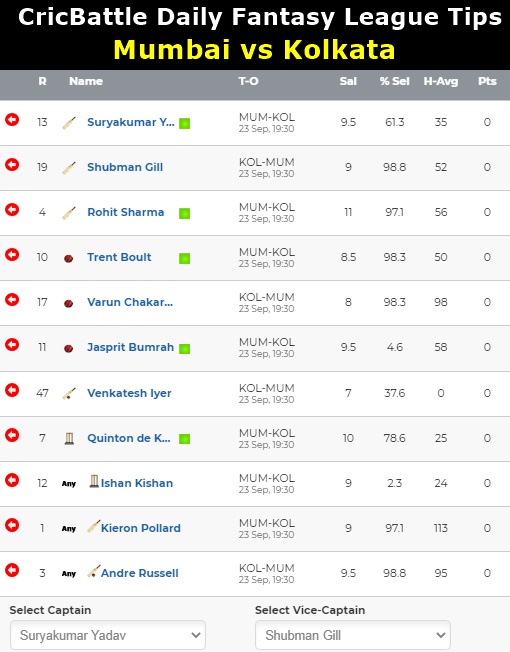Click green square beside Trent Boult's name

tap(185, 259)
